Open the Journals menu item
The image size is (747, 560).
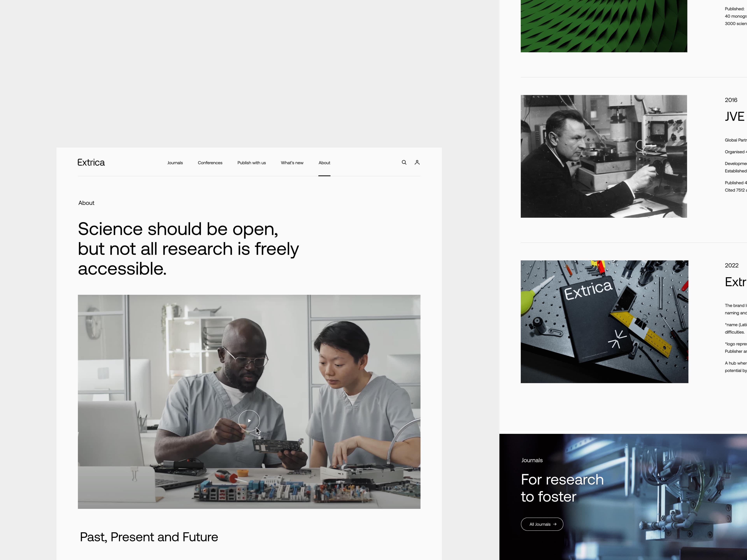coord(175,163)
